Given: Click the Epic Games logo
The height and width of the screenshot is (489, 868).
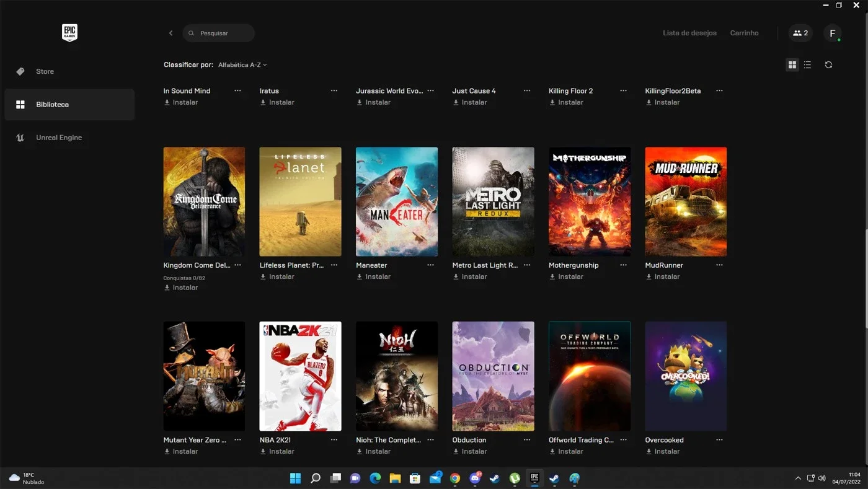Looking at the screenshot, I should click(x=69, y=33).
